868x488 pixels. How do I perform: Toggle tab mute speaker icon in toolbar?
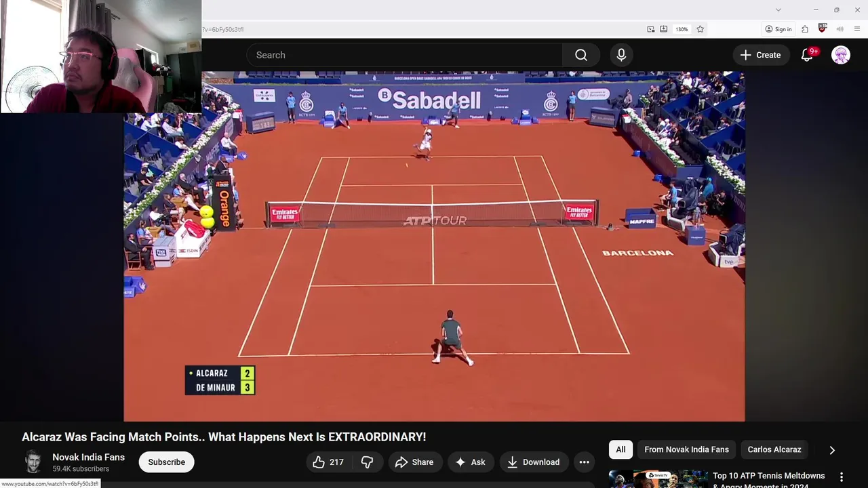[840, 29]
